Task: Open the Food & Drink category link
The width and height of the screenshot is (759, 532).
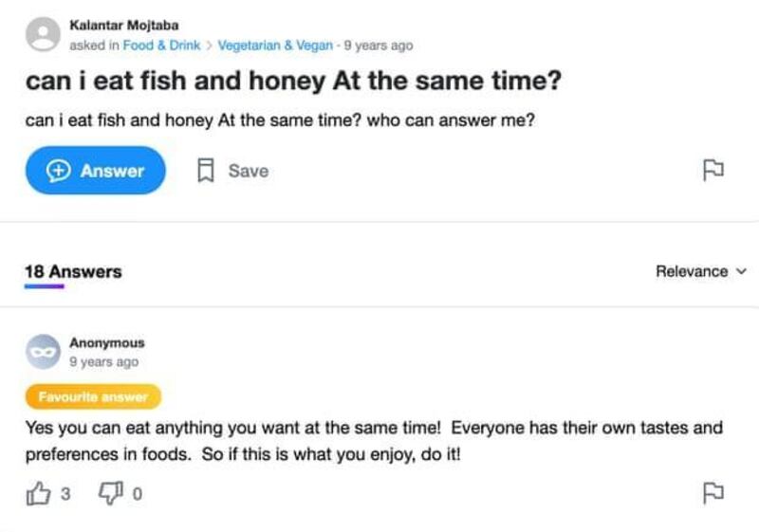Action: 162,46
